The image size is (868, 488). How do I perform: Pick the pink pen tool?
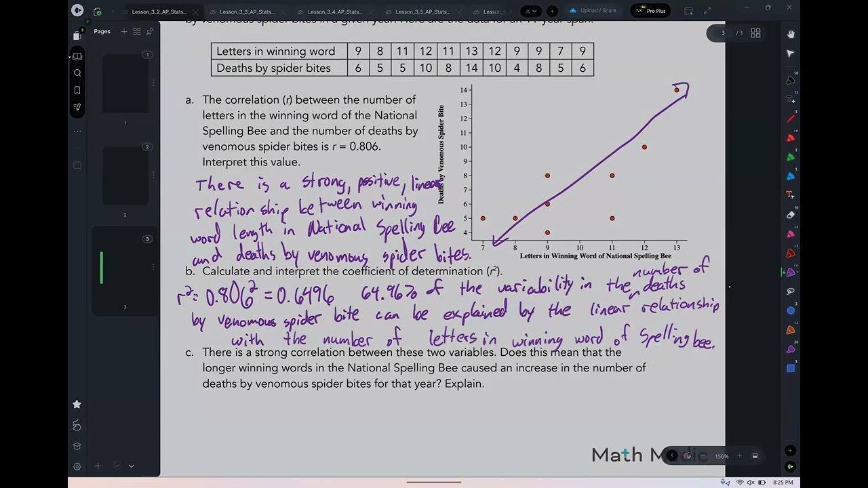tap(791, 234)
